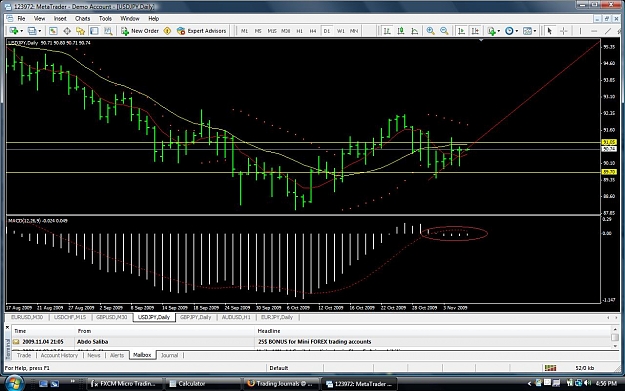Open the Help menu
The image size is (625, 391).
(x=153, y=18)
